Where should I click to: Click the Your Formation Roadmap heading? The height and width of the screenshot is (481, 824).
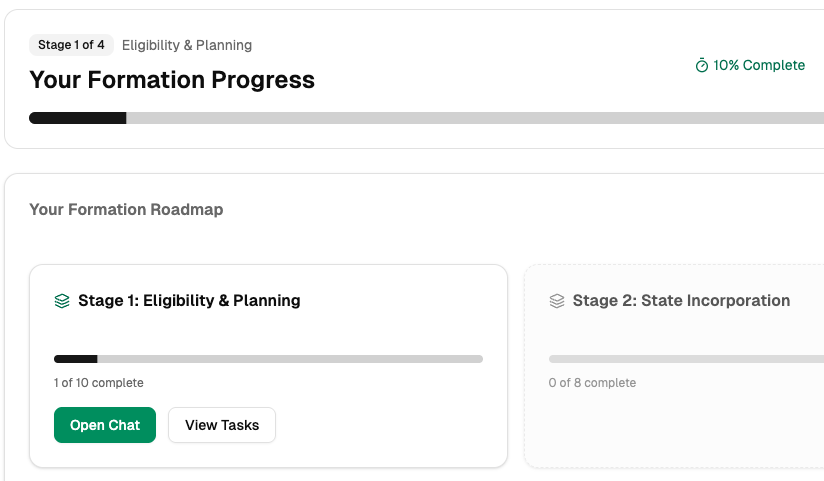[x=126, y=209]
